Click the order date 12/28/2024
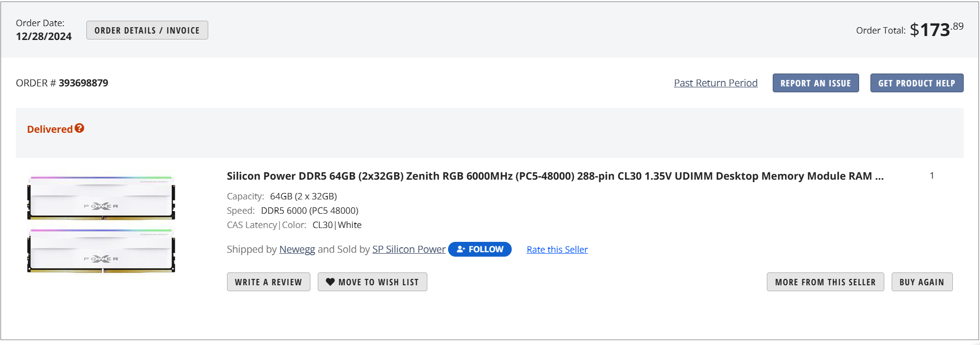Viewport: 980px width, 345px height. [43, 37]
